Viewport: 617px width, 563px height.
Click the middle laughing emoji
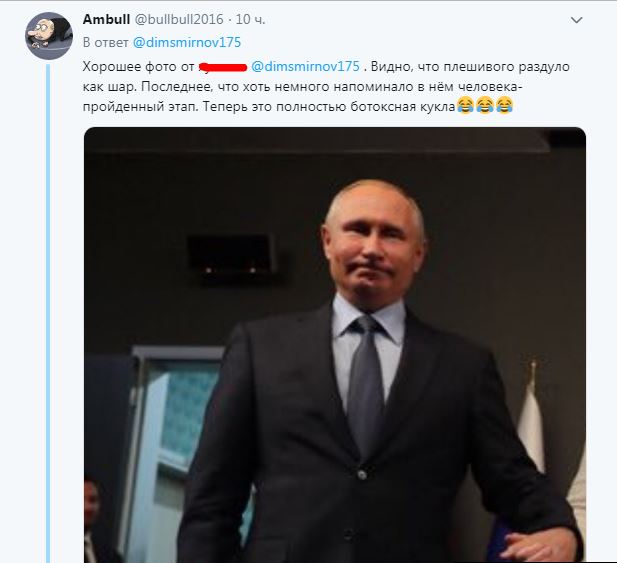coord(485,106)
